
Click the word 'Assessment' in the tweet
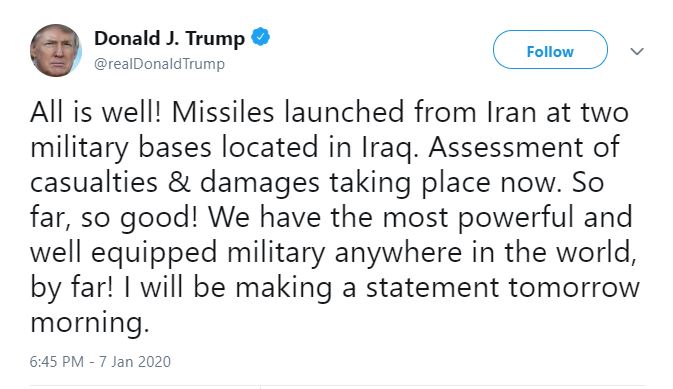[x=505, y=147]
